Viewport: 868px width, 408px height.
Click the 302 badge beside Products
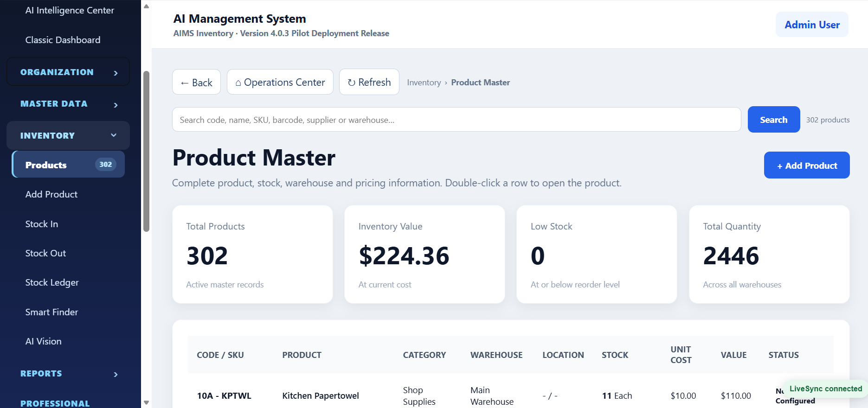(x=106, y=165)
